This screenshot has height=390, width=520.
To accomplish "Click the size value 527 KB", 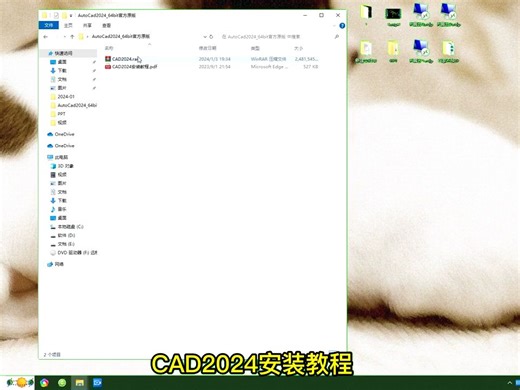I will coord(311,67).
